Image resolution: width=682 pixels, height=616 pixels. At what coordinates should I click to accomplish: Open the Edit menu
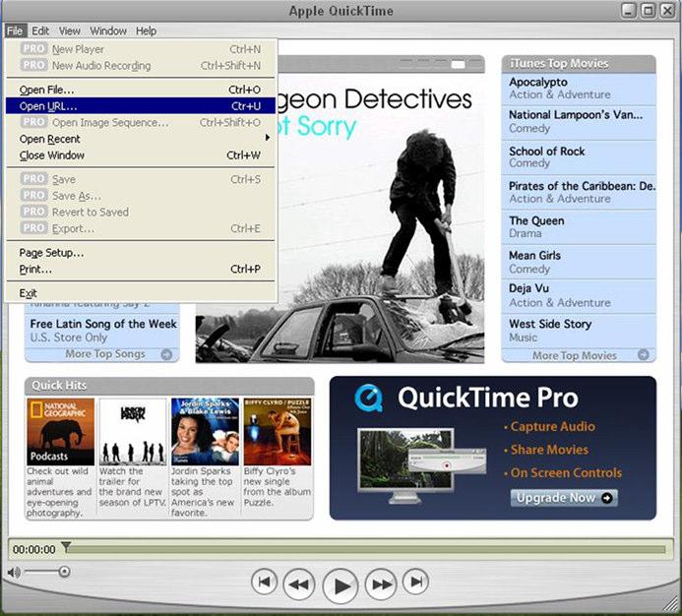[x=40, y=31]
